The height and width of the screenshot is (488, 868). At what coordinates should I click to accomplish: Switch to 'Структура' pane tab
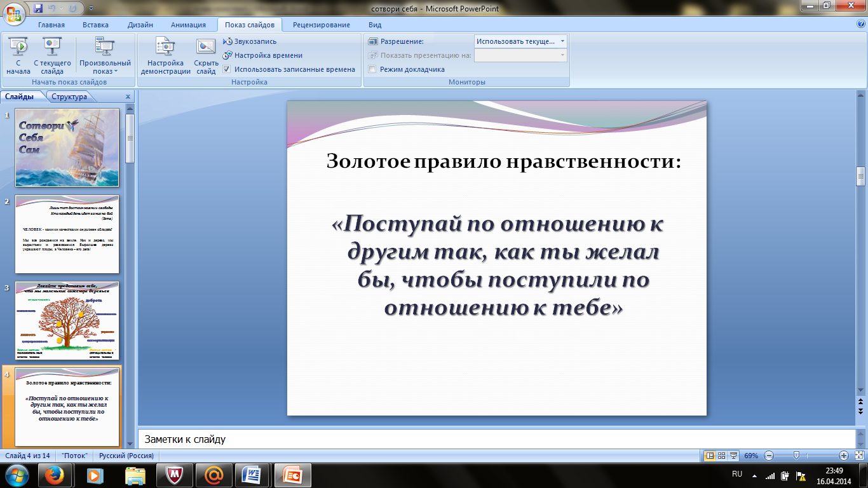pos(70,97)
